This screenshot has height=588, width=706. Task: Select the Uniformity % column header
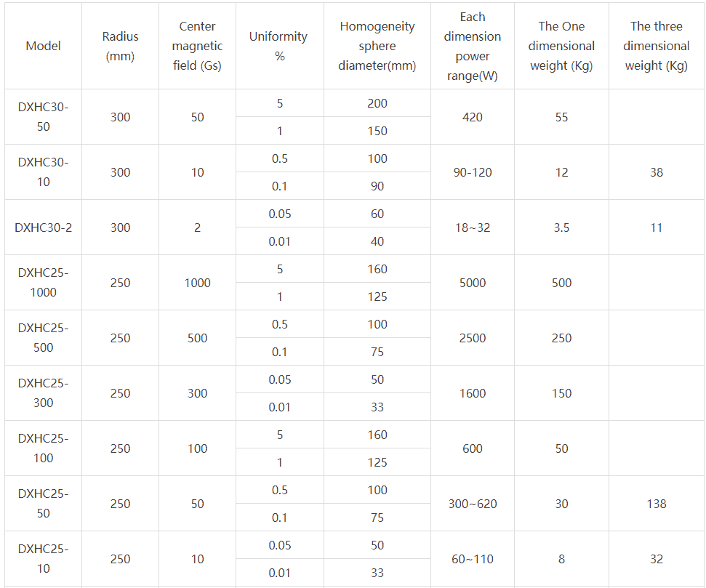[280, 46]
